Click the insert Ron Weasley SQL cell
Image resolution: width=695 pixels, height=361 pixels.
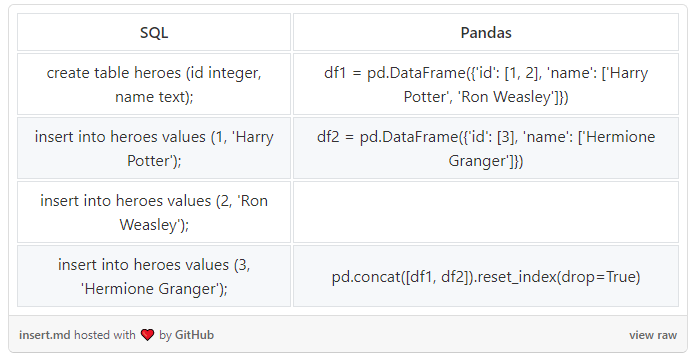(154, 212)
